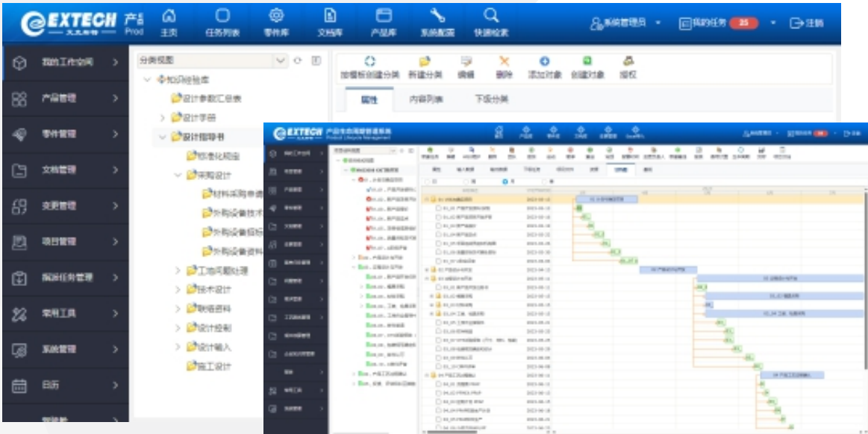
Task: Select 设计参数汇总表 in the tree
Action: pos(206,99)
